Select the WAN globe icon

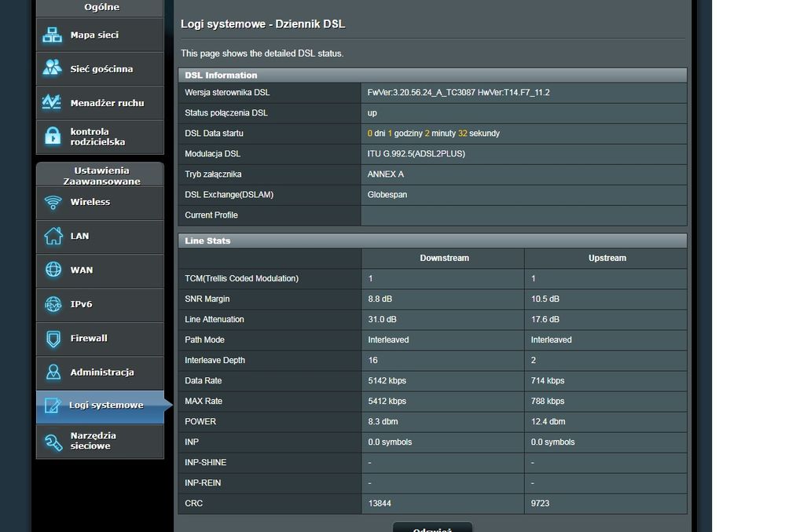point(53,270)
